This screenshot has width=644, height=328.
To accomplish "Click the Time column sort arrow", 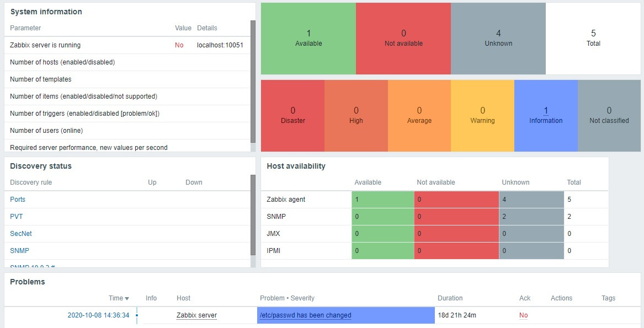I will coord(127,298).
